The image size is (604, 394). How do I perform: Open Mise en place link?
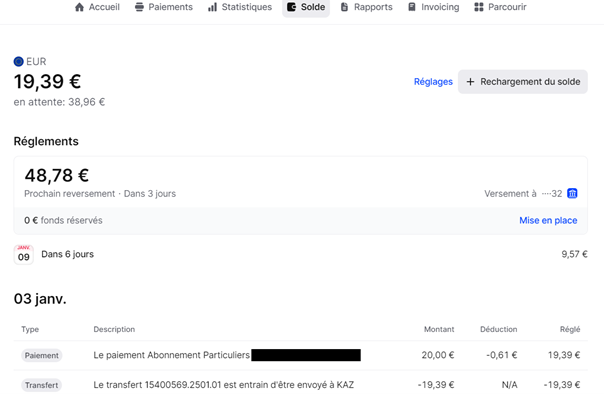(548, 220)
